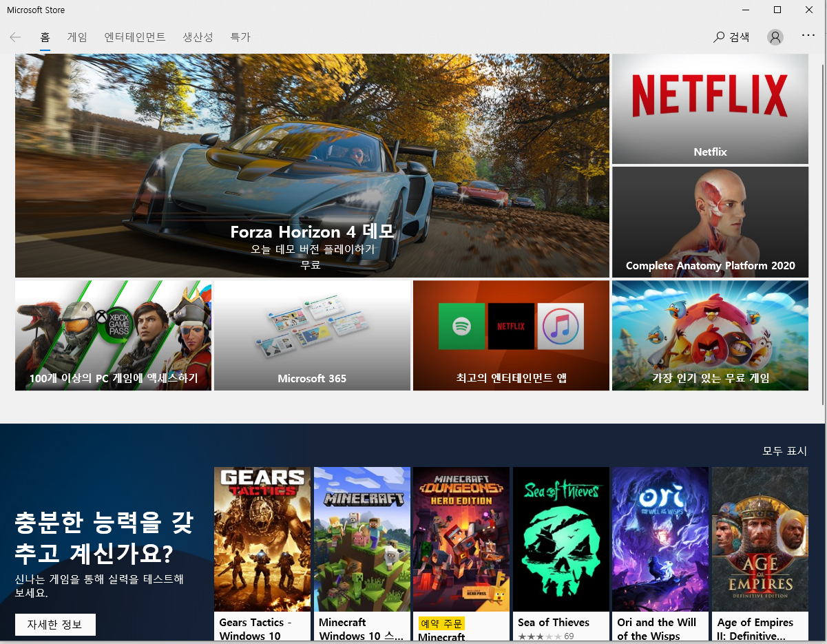Open Age of Empires II Definitive cover
Image resolution: width=827 pixels, height=644 pixels.
tap(760, 539)
